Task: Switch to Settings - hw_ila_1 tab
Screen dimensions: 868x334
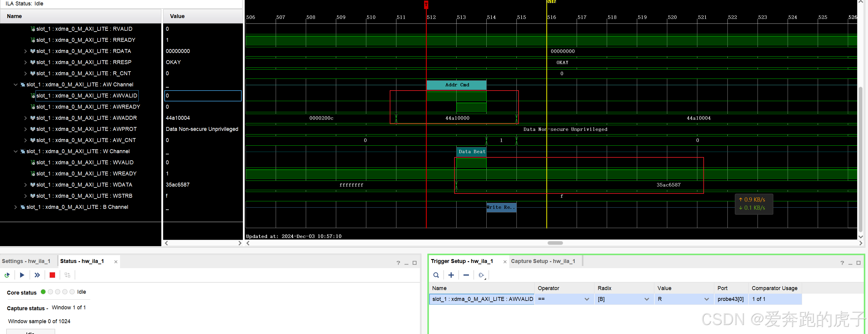Action: (x=26, y=261)
